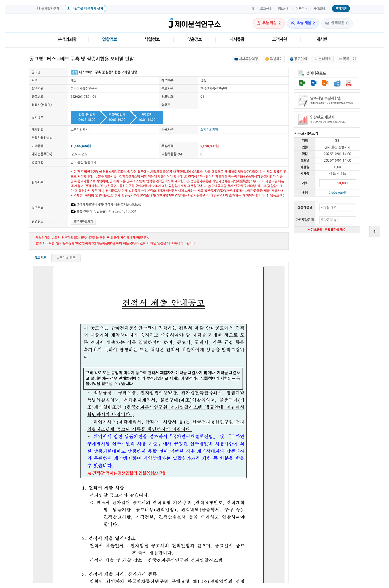Click 사이트맵 link
Image resolution: width=389 pixels, height=588 pixels.
coord(319,9)
